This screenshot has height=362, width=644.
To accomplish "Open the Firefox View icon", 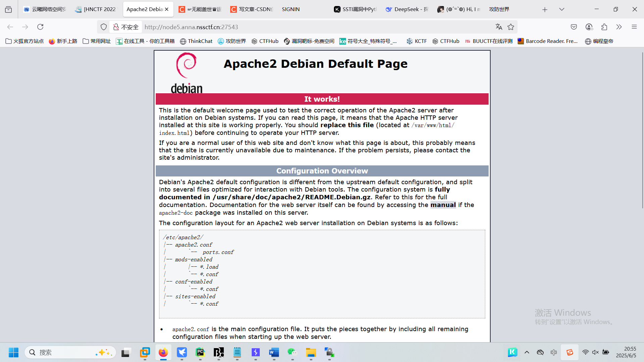I will pyautogui.click(x=8, y=9).
